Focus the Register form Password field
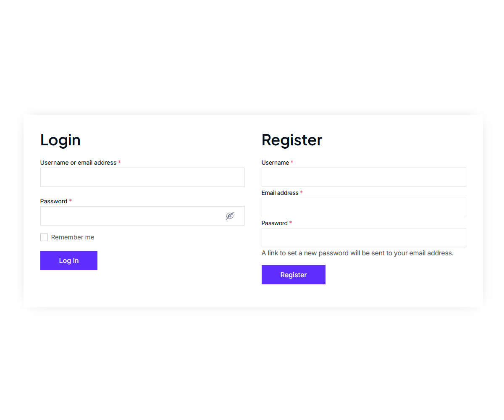The image size is (504, 420). 364,238
